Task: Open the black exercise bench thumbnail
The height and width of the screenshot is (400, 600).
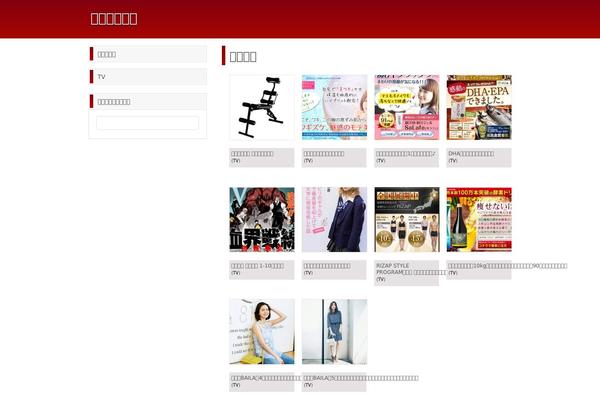Action: click(x=262, y=107)
